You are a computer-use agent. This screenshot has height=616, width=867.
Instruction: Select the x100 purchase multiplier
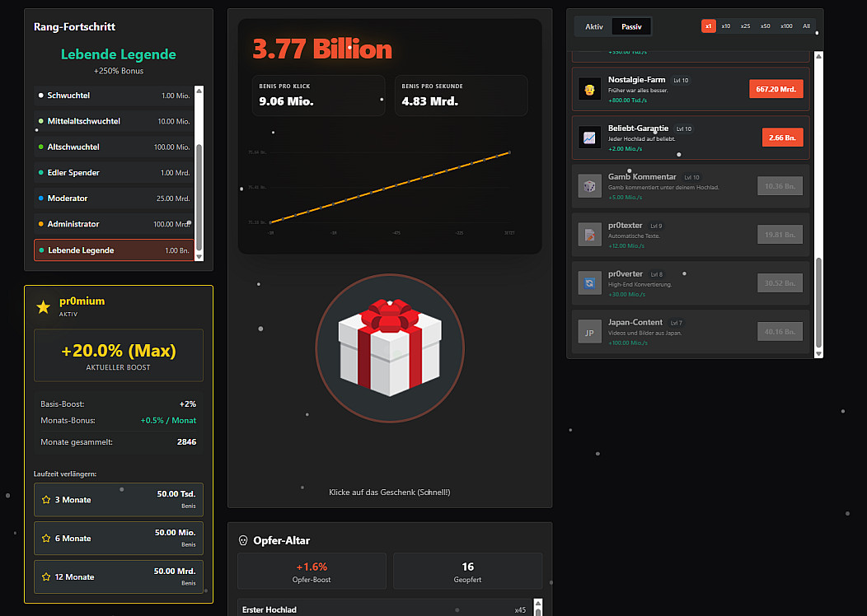click(786, 26)
